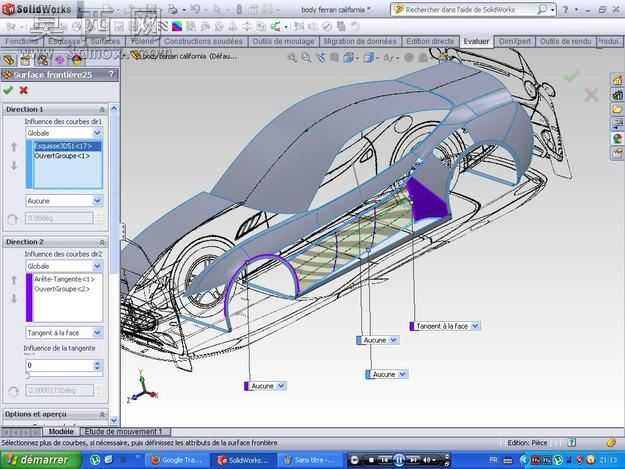This screenshot has width=625, height=469.
Task: Pause playback in taskbar media player
Action: [398, 460]
